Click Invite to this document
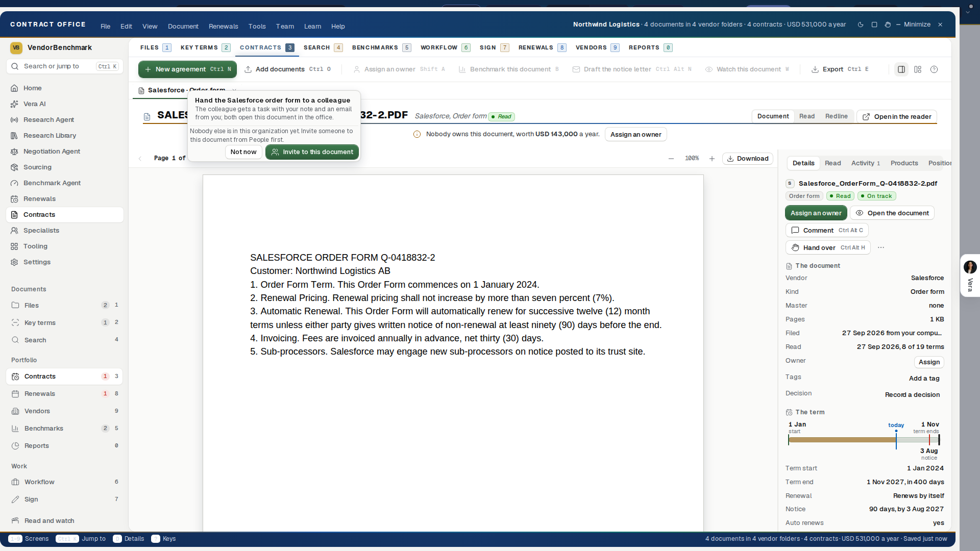This screenshot has height=551, width=980. [312, 152]
